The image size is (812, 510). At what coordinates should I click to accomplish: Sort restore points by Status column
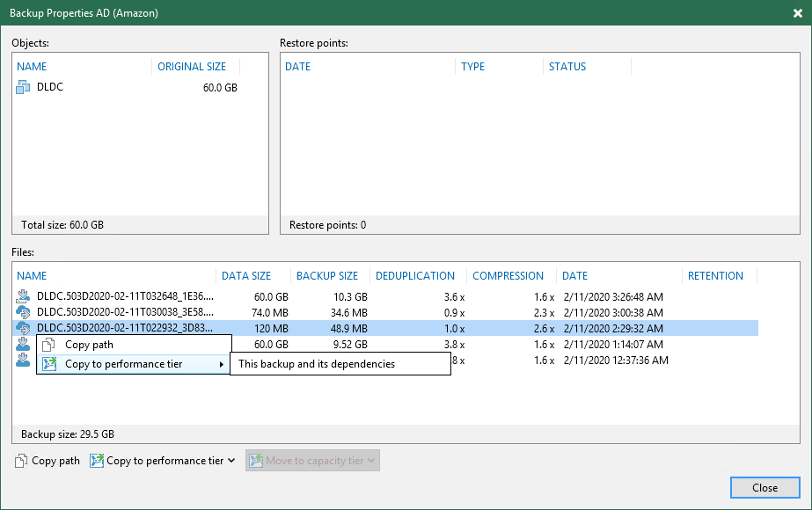click(x=567, y=67)
